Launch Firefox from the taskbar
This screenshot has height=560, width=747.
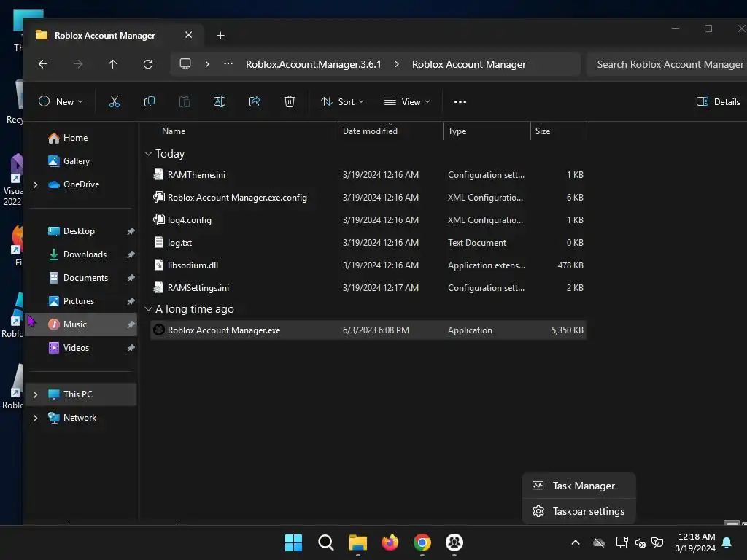tap(390, 542)
